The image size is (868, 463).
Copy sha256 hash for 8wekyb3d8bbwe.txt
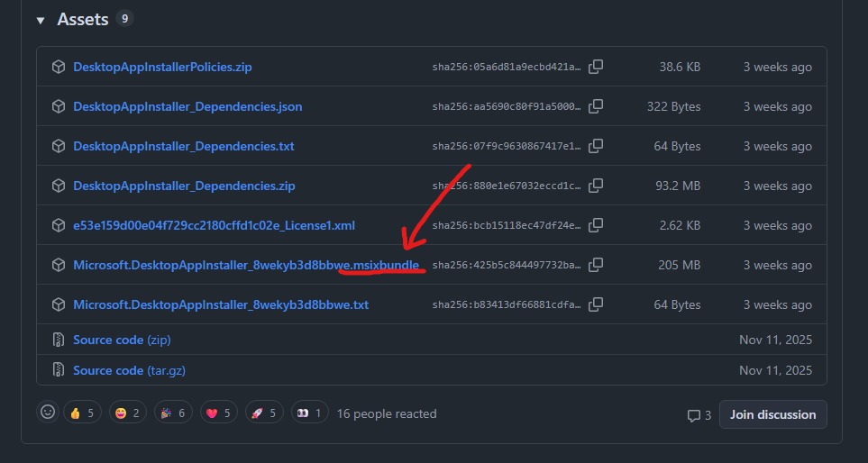596,304
